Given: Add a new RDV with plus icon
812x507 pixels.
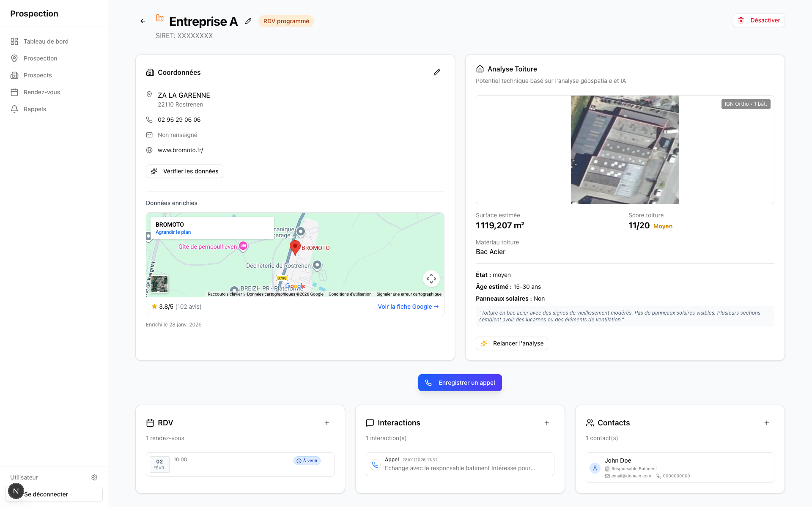Looking at the screenshot, I should (327, 423).
